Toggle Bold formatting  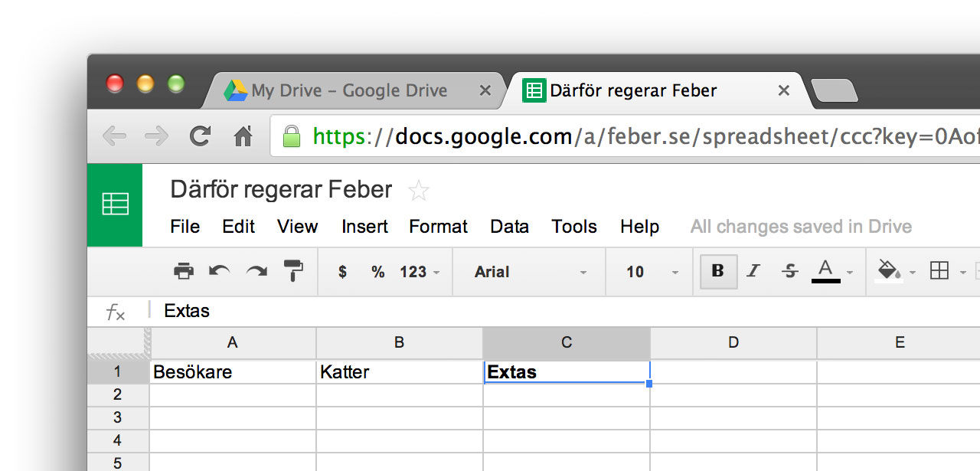click(718, 271)
